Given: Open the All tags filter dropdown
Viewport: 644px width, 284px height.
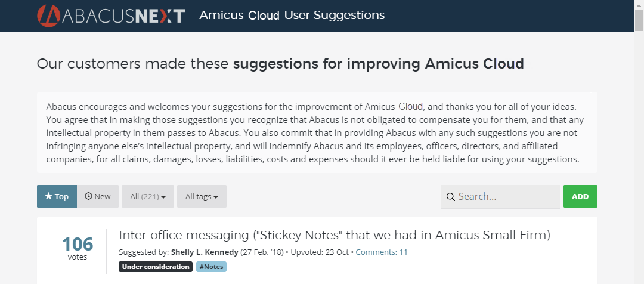Looking at the screenshot, I should (x=202, y=196).
